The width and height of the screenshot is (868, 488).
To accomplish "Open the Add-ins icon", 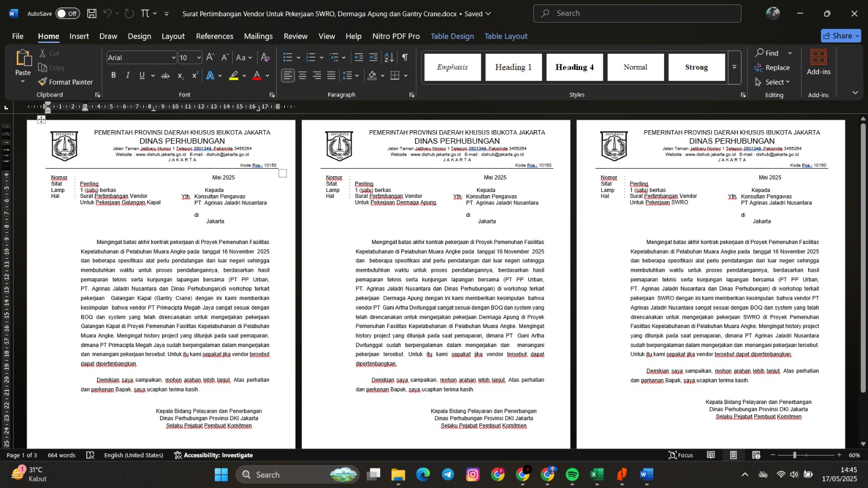I will coord(819,62).
